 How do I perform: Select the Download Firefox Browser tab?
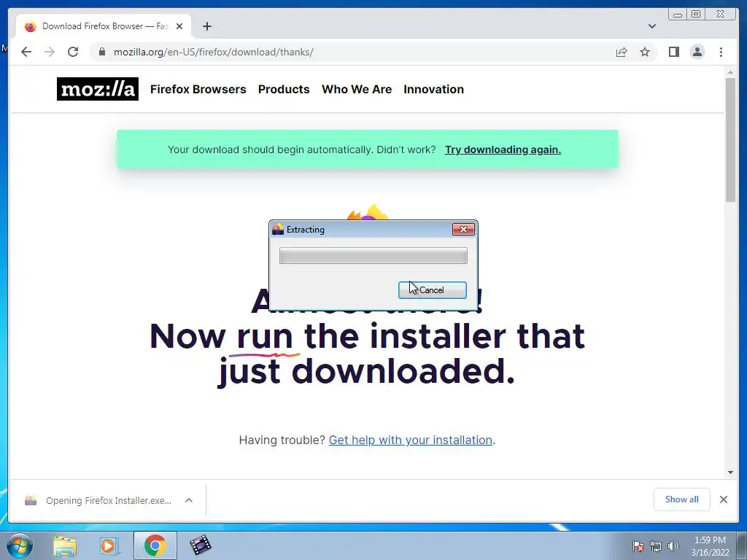tap(104, 26)
